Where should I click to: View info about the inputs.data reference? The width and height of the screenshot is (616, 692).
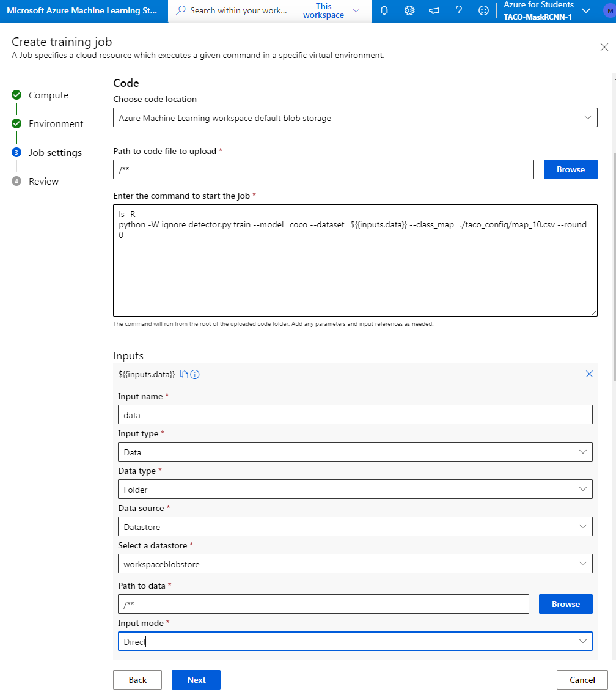pos(194,374)
